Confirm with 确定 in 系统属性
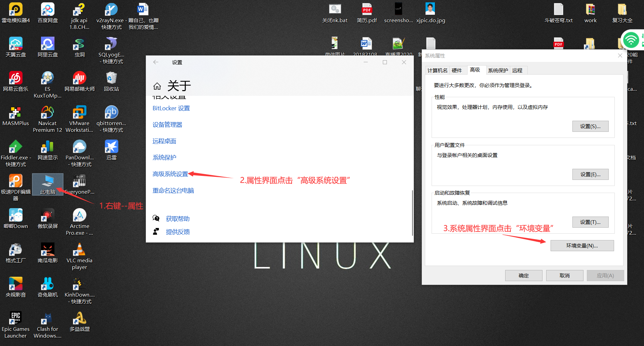644x346 pixels. 524,275
